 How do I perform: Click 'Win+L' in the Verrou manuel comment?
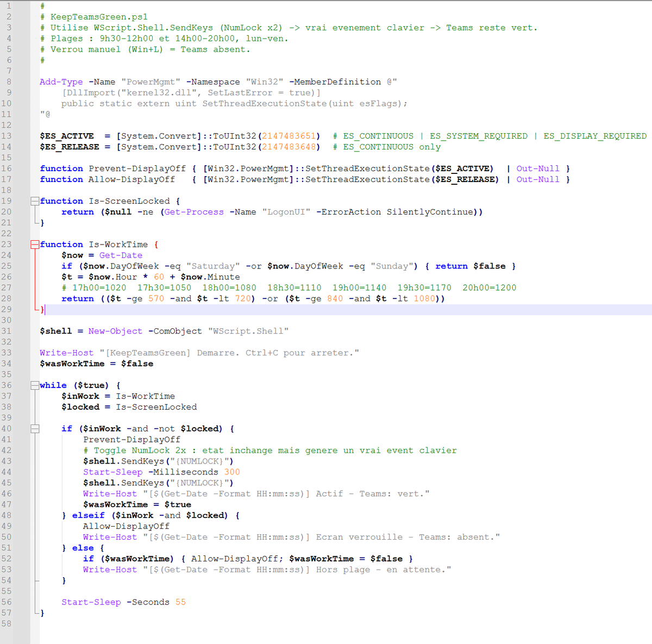point(145,49)
